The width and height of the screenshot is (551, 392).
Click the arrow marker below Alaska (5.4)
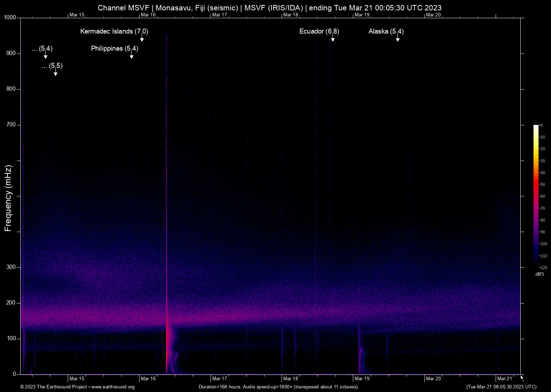coord(398,38)
